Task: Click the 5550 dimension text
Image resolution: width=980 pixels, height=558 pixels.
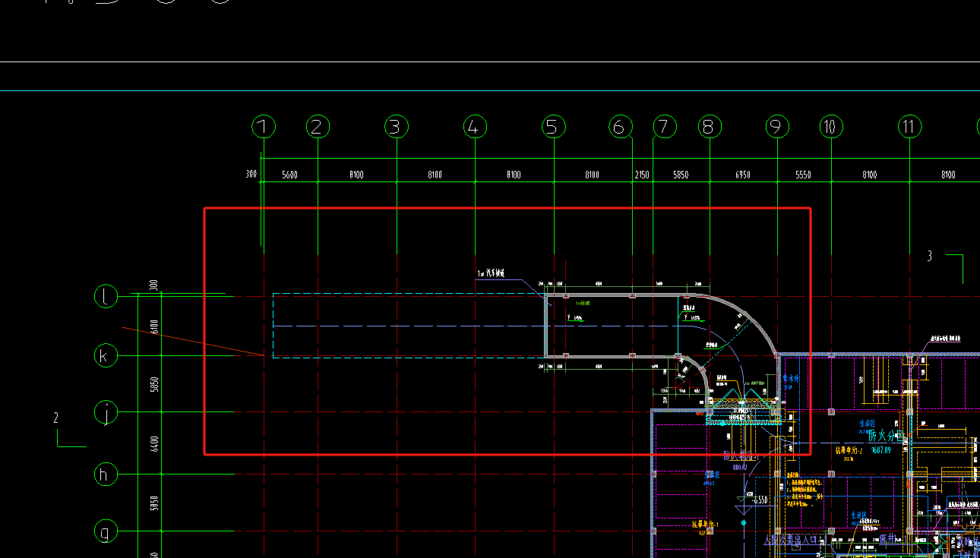Action: [x=803, y=175]
